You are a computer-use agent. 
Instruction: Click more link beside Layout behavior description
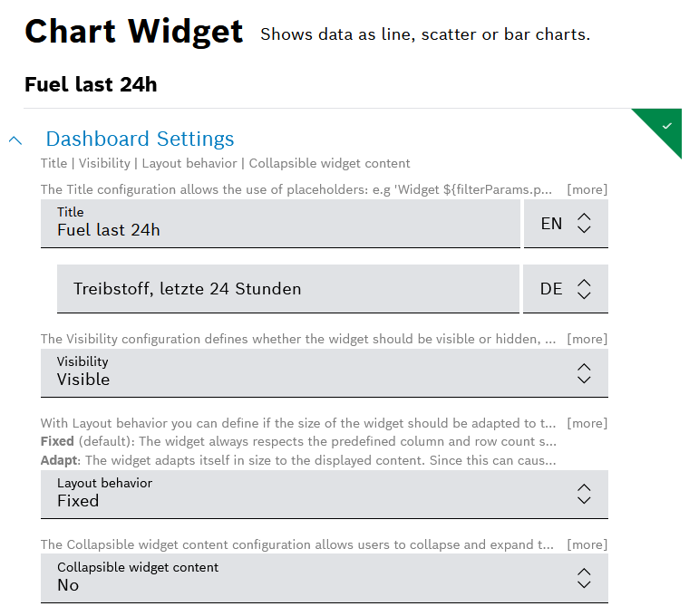[587, 423]
